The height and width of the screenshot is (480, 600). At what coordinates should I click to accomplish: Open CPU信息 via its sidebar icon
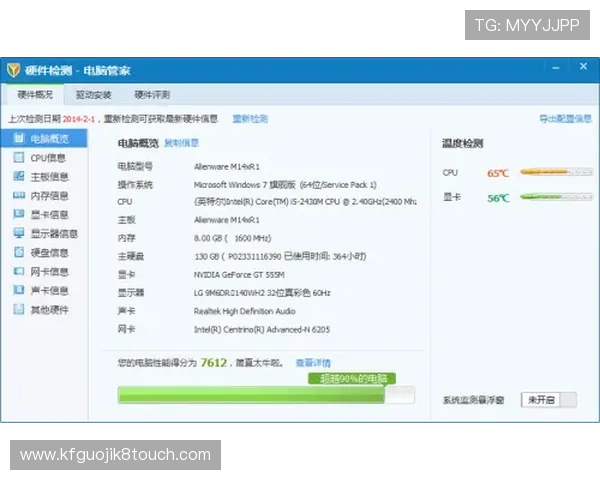click(x=19, y=157)
